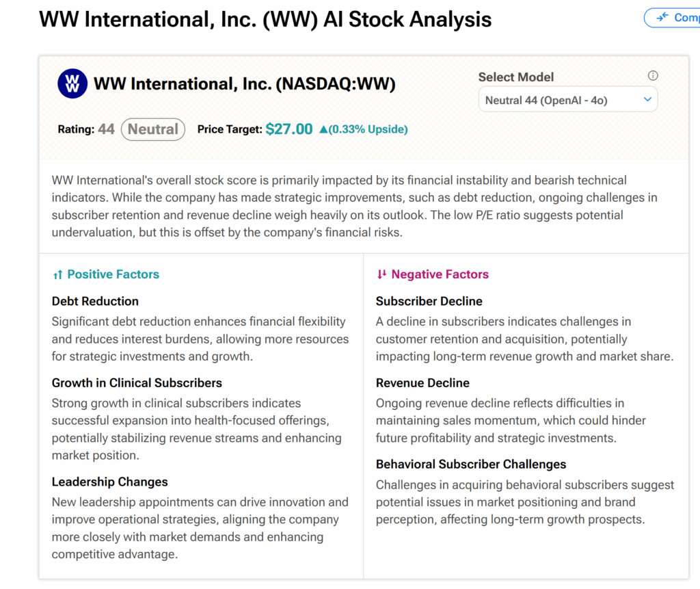
Task: Click the Neutral rating badge
Action: pos(152,129)
